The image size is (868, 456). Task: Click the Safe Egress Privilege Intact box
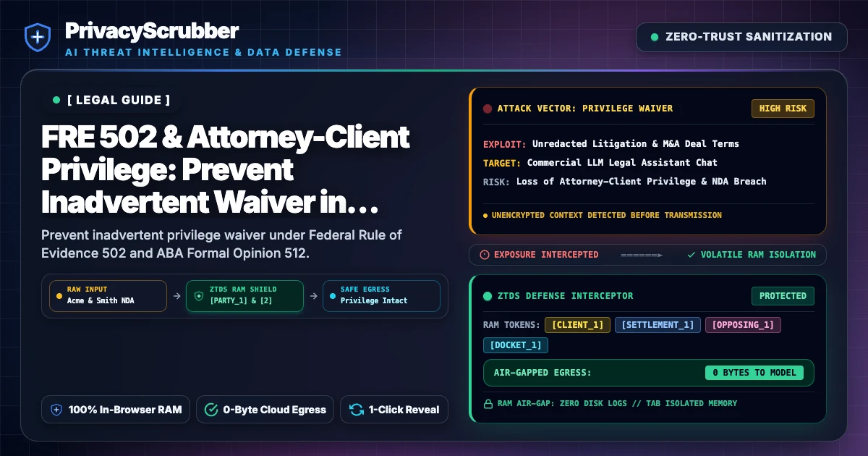381,296
